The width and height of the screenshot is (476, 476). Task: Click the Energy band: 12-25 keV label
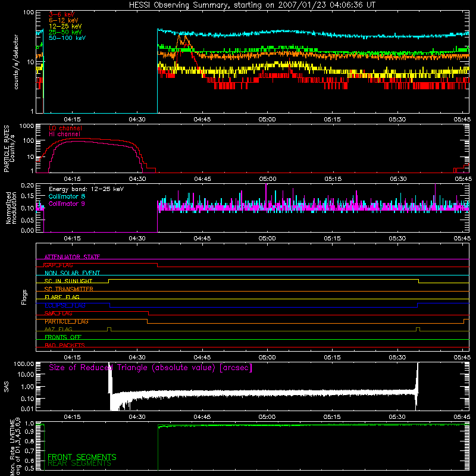tap(86, 189)
